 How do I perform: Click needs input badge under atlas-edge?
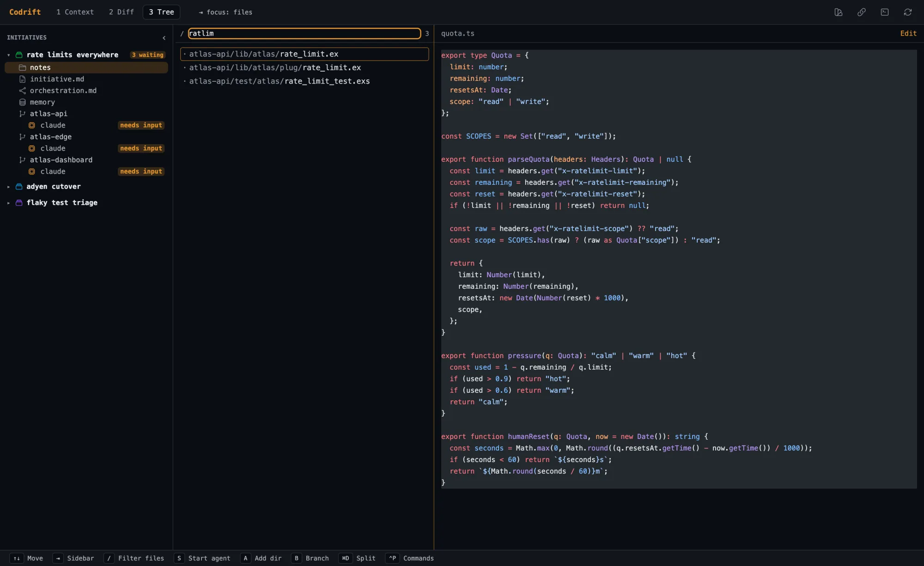click(141, 148)
